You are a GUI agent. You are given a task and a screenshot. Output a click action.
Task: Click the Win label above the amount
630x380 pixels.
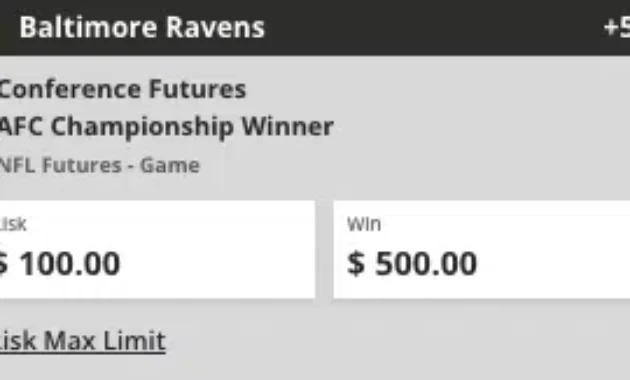point(364,224)
